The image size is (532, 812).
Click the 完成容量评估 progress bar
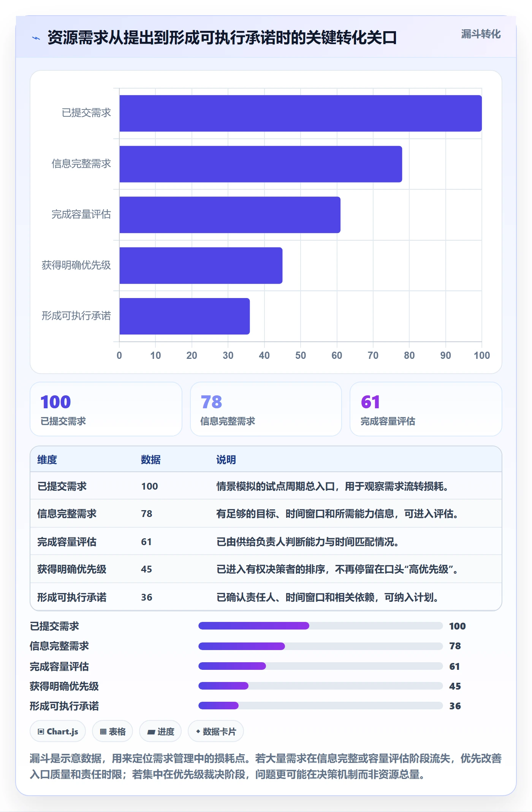(x=321, y=666)
